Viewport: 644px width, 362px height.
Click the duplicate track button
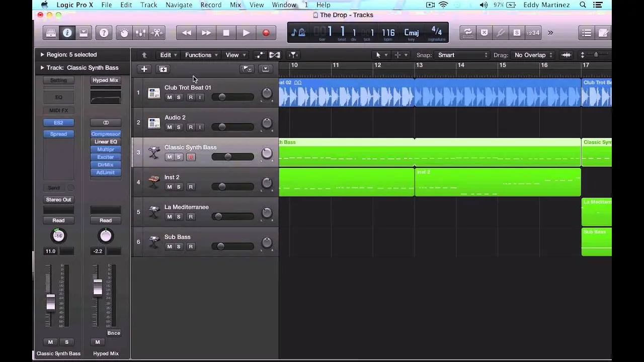[x=163, y=69]
